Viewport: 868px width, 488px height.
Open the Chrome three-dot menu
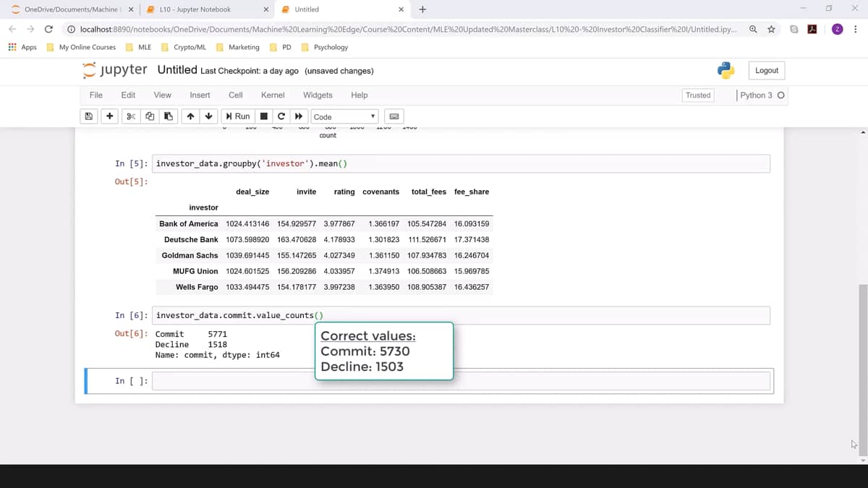(x=856, y=29)
